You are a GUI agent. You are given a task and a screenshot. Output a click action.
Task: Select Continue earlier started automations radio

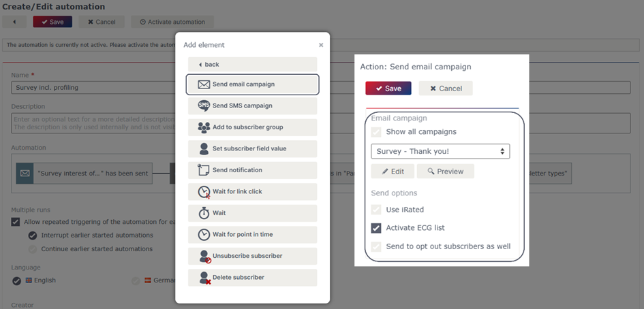(x=33, y=248)
